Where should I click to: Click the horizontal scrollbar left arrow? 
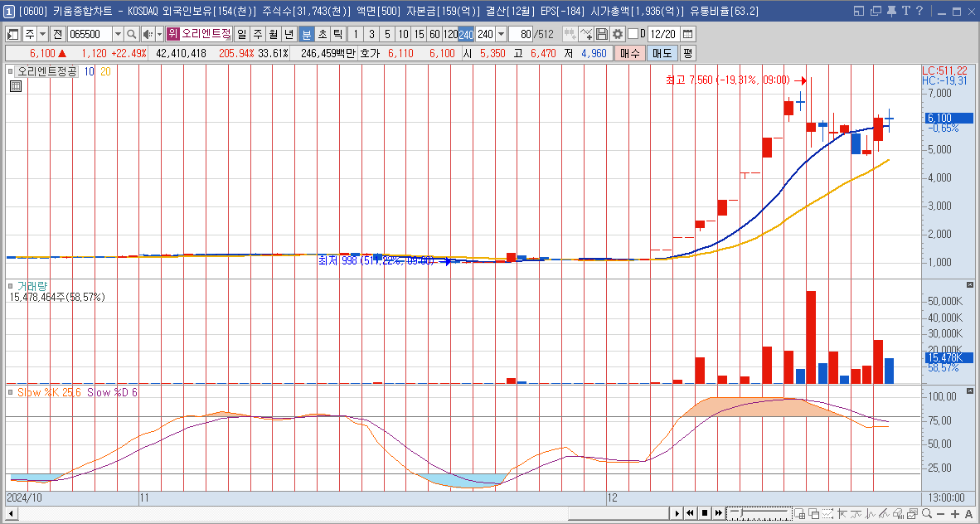(x=11, y=513)
